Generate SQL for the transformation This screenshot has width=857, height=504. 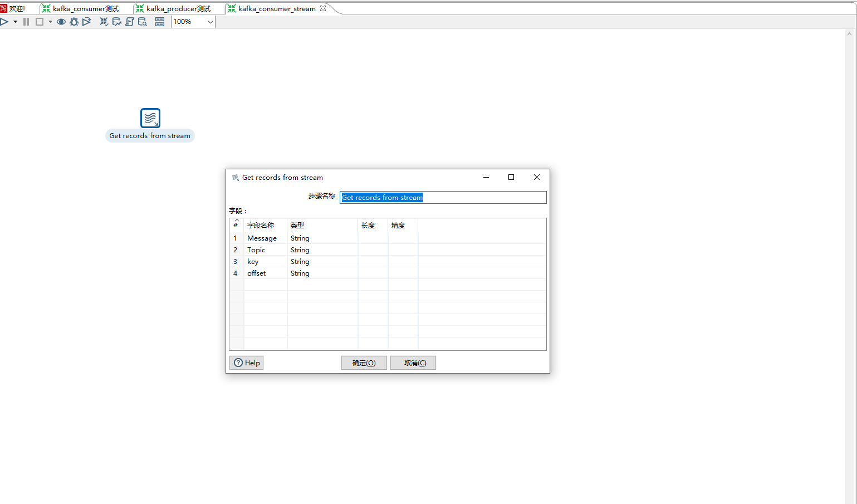129,21
